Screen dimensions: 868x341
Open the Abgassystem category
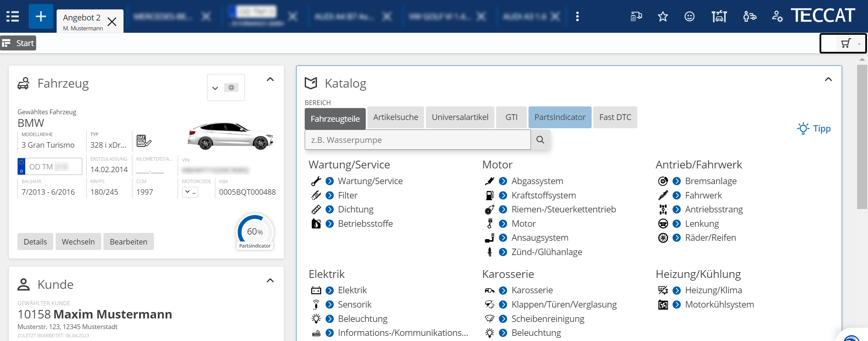(537, 181)
